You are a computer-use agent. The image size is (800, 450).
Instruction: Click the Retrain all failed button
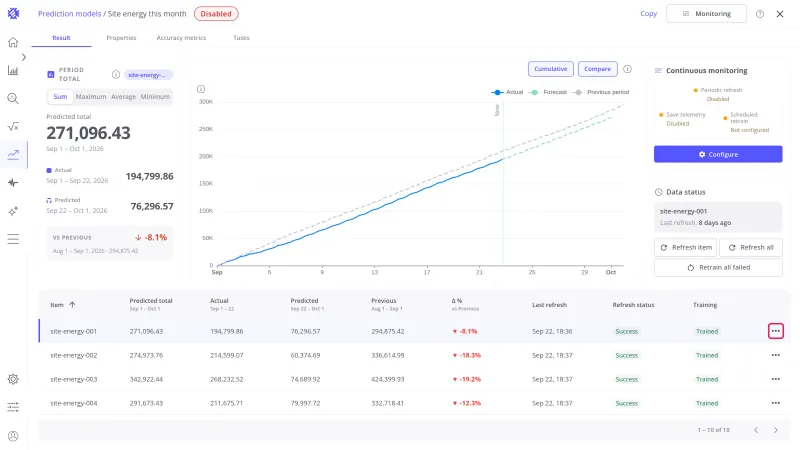click(718, 267)
